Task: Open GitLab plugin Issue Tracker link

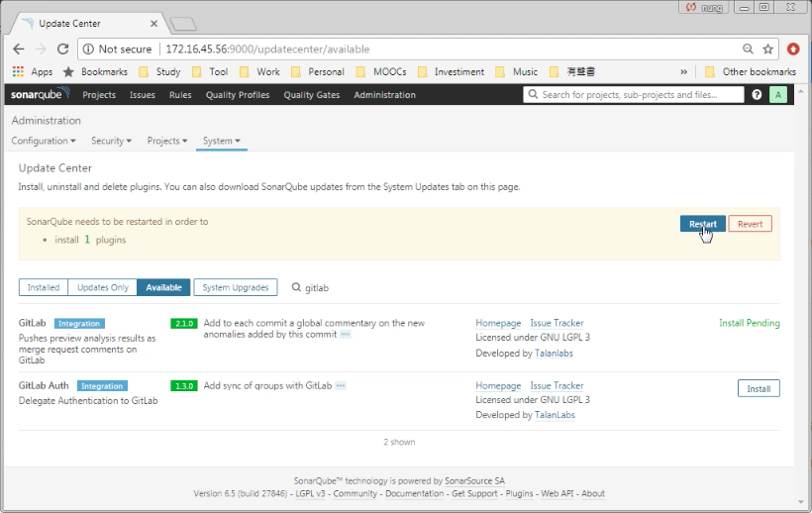Action: click(557, 323)
